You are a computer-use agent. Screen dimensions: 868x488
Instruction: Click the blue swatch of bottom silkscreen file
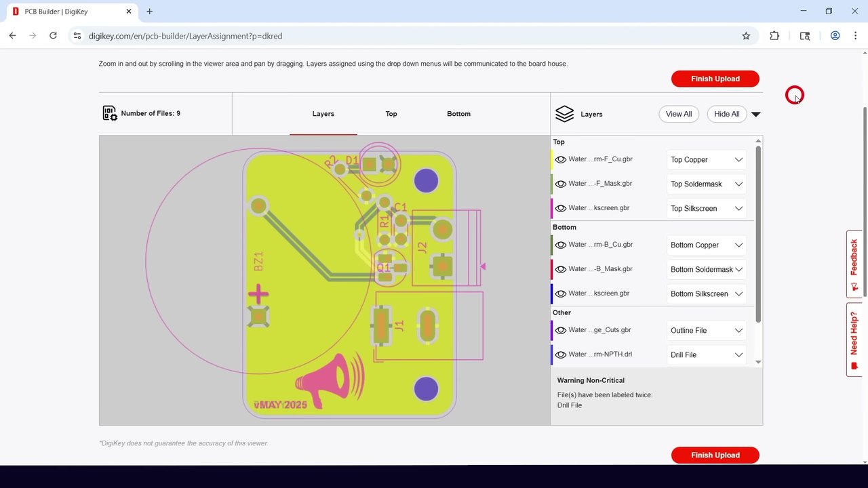[552, 294]
